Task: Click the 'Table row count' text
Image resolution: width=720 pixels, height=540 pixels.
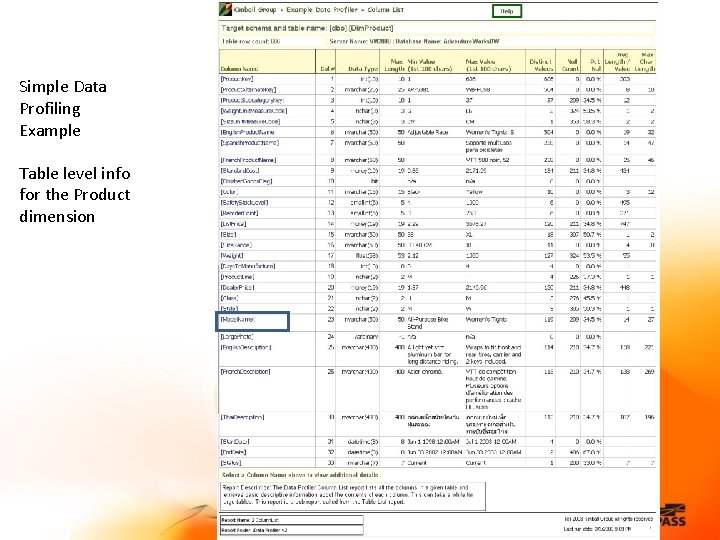Action: tap(251, 41)
